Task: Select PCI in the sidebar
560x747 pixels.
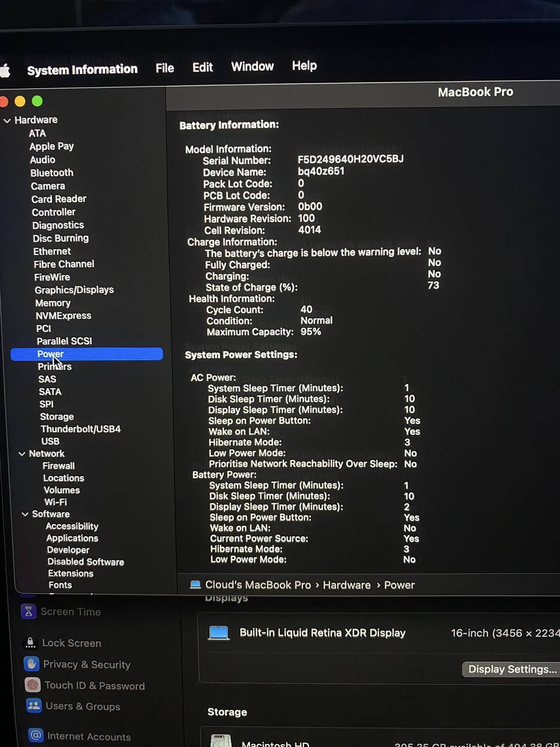Action: pos(44,329)
